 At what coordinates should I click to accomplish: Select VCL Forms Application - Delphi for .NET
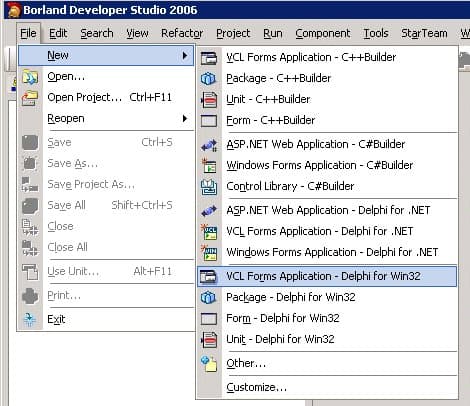pyautogui.click(x=327, y=231)
